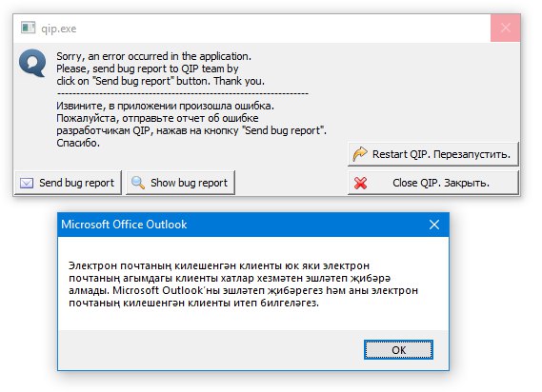Click the red X icon on Close QIP
The image size is (542, 392).
pos(360,183)
